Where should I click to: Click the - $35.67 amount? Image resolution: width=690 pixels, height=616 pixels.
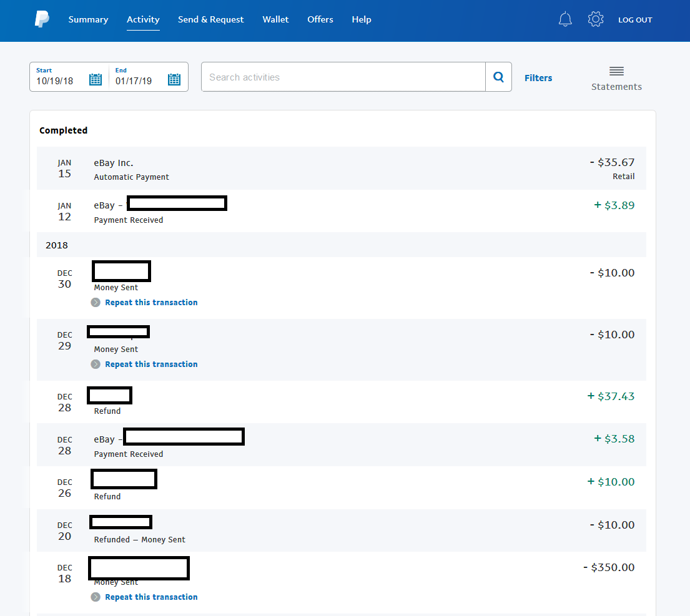[x=612, y=162]
